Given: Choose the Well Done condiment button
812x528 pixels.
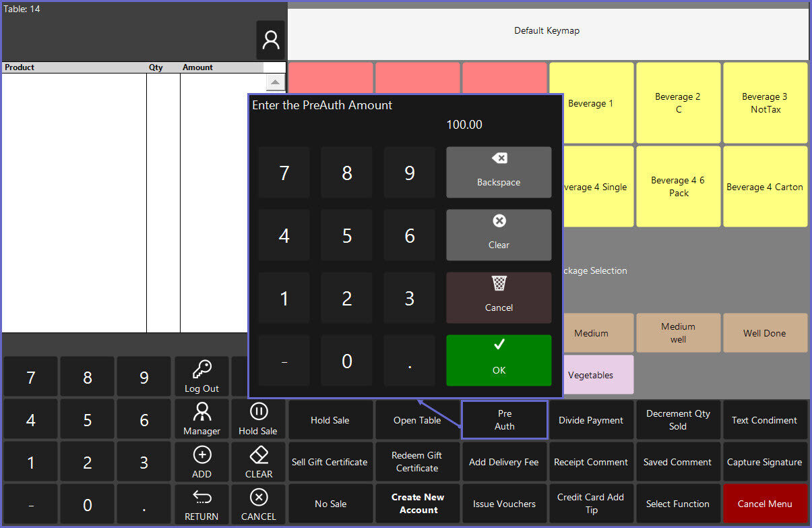Looking at the screenshot, I should coord(765,333).
